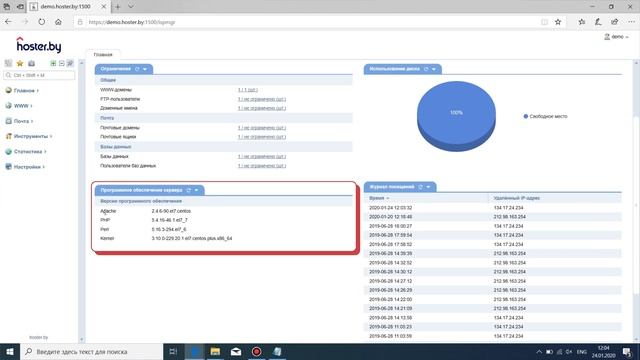Refresh the server software panel
The height and width of the screenshot is (360, 640).
[189, 190]
